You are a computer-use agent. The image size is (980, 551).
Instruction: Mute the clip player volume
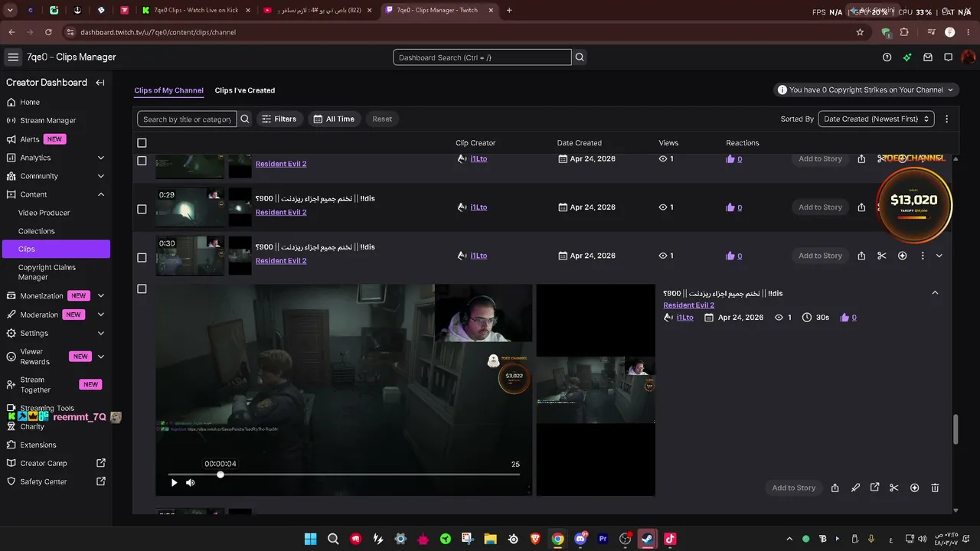click(x=191, y=482)
